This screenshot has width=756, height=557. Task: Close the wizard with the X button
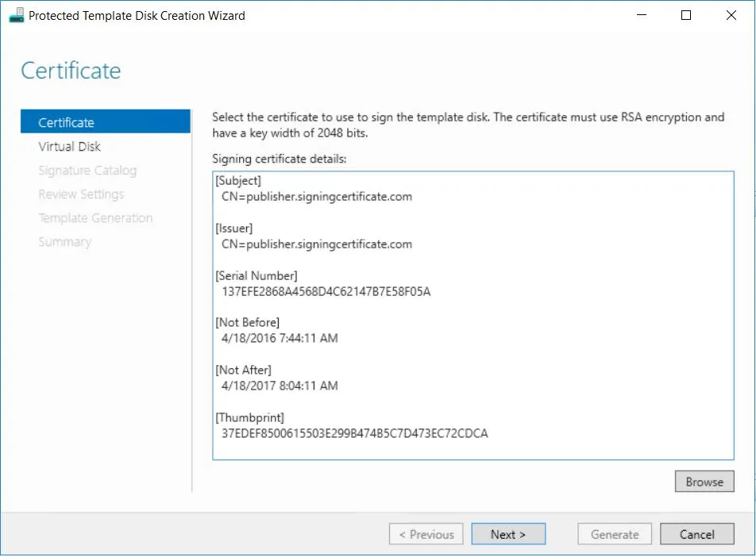click(729, 15)
